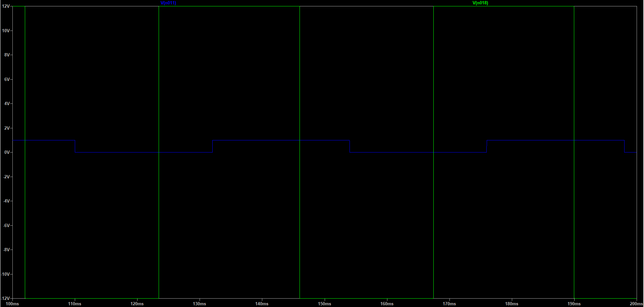Click the -10V vertical axis label
The width and height of the screenshot is (644, 307).
click(x=5, y=274)
